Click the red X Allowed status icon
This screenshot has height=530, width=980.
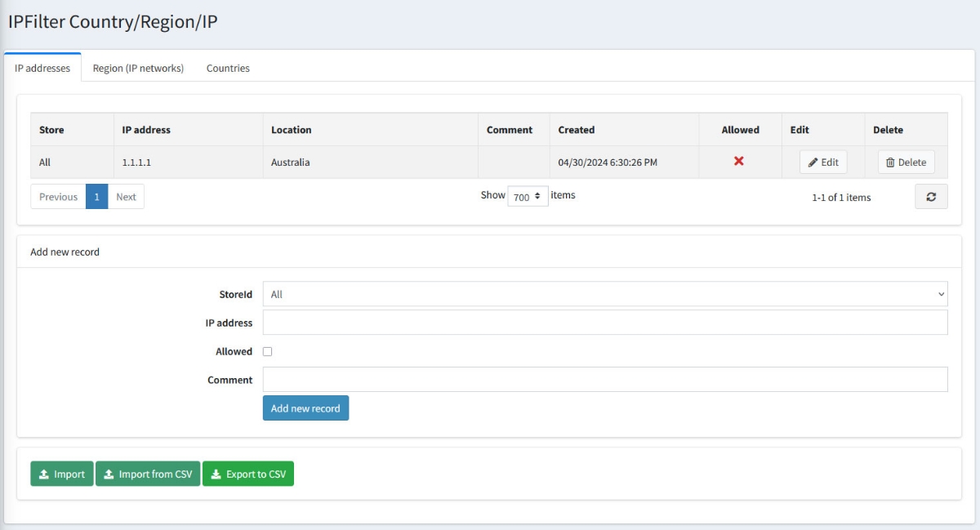[x=738, y=162]
